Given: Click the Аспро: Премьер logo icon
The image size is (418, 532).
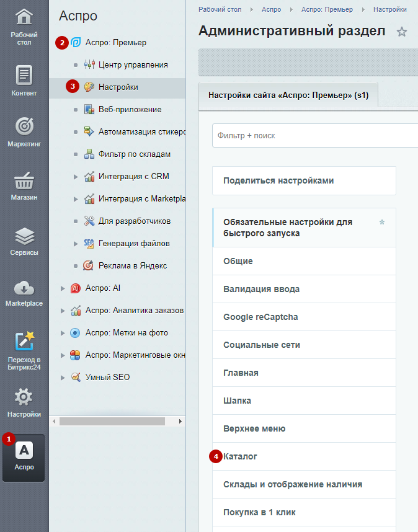Looking at the screenshot, I should [x=76, y=42].
